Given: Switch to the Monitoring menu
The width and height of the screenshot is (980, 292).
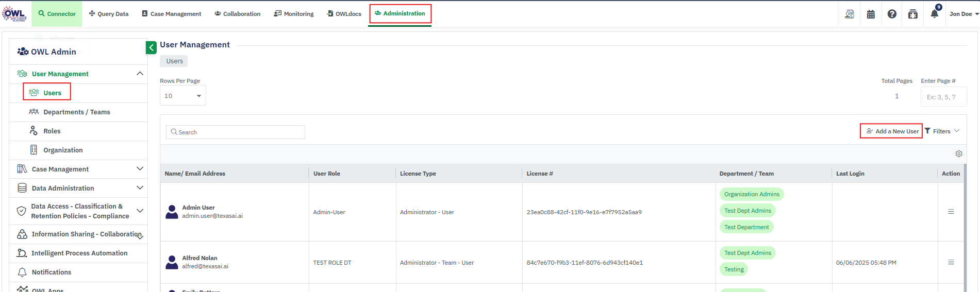Looking at the screenshot, I should pos(294,14).
